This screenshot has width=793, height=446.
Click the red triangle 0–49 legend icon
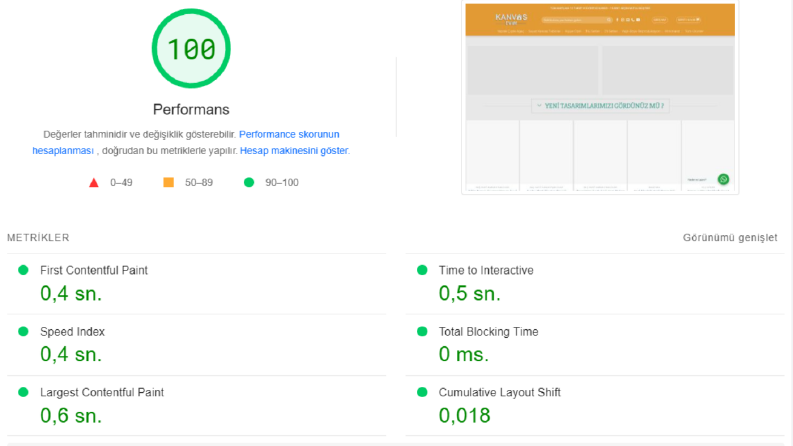(94, 183)
